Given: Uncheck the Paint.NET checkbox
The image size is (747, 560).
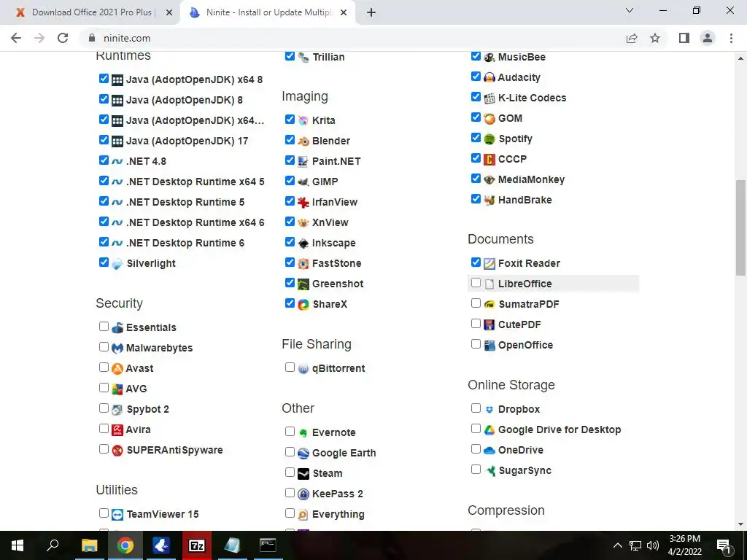Looking at the screenshot, I should [290, 160].
